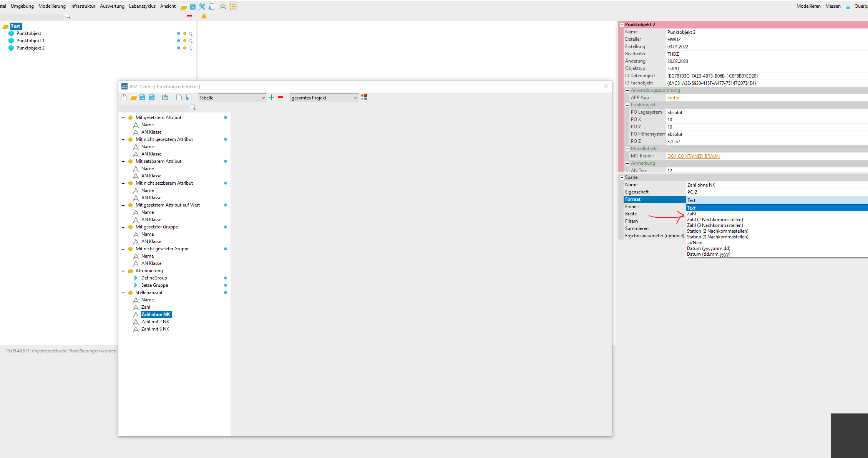Select Zahl option in Format list

coord(692,214)
